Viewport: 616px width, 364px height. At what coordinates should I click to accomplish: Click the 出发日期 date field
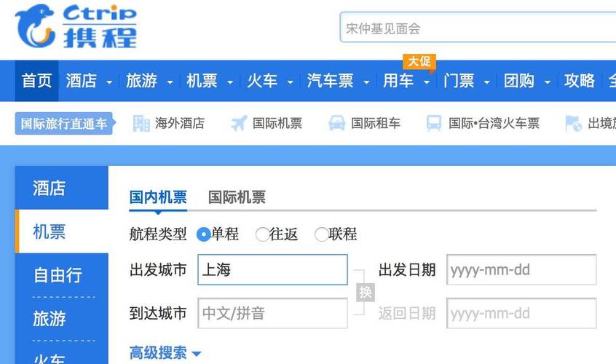click(x=521, y=270)
